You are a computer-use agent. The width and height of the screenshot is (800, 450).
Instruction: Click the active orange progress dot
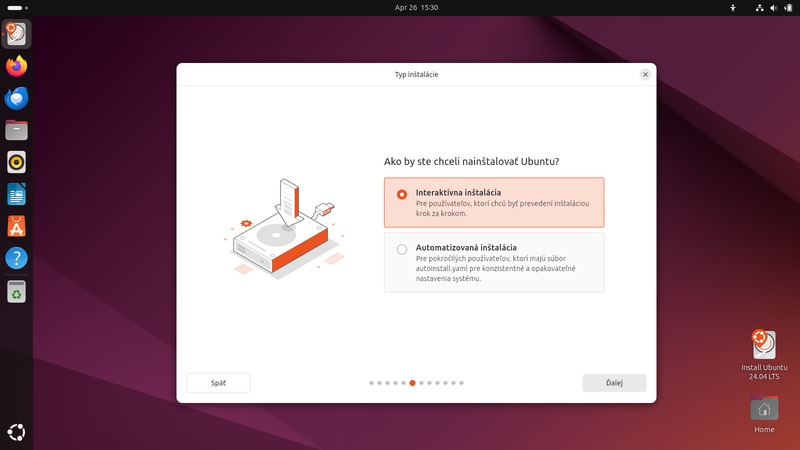[x=412, y=383]
